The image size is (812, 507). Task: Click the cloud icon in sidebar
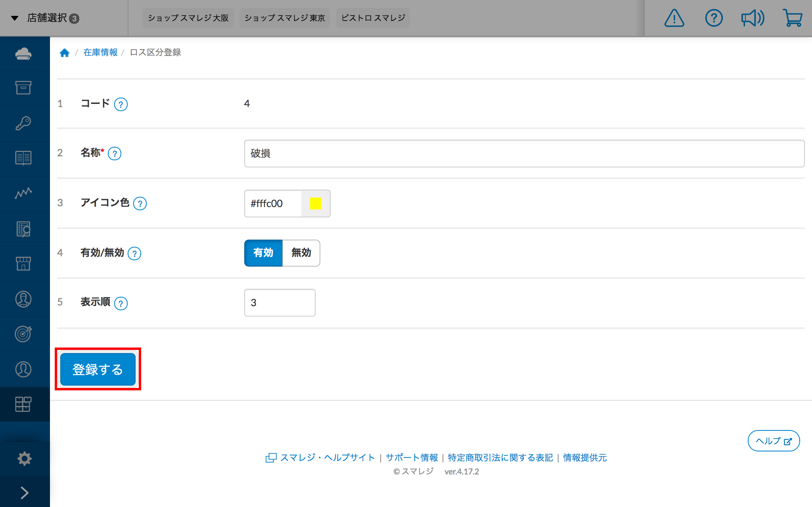(23, 54)
